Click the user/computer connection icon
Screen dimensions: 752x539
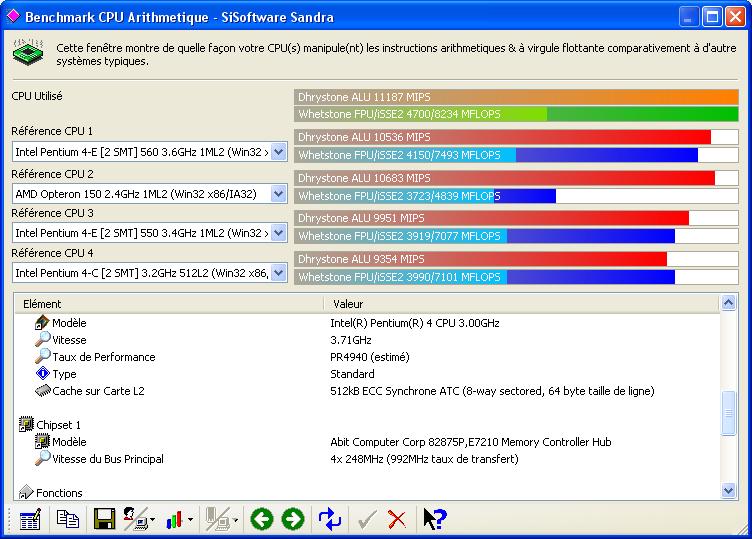[136, 519]
